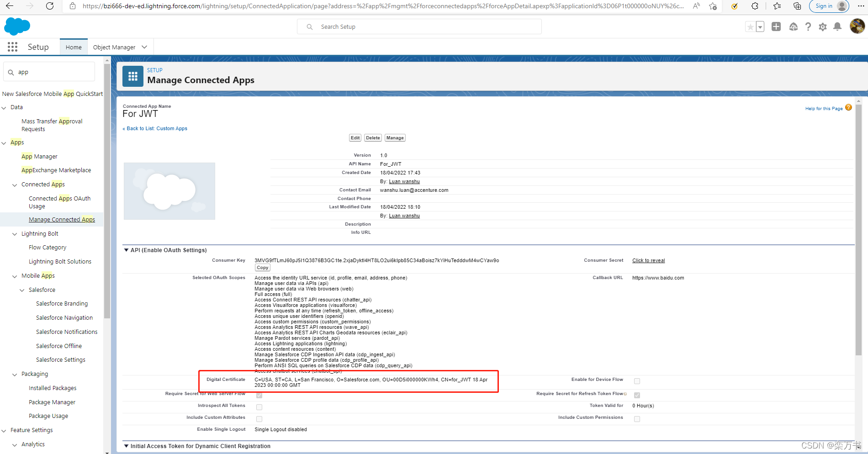Collapse the Mobile Apps sidebar section
Image resolution: width=868 pixels, height=454 pixels.
[14, 275]
